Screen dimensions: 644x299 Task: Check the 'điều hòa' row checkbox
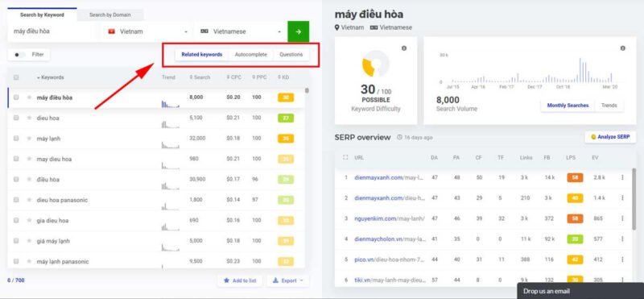[x=16, y=179]
